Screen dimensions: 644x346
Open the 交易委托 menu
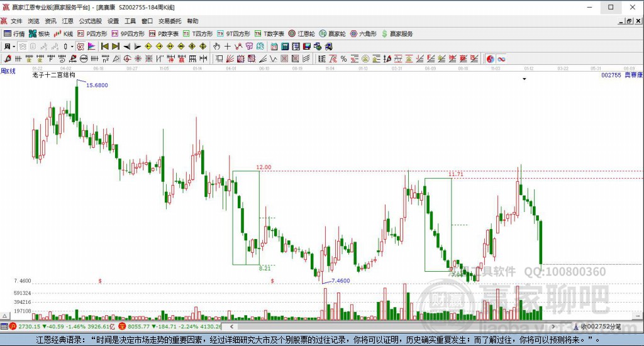click(x=170, y=21)
